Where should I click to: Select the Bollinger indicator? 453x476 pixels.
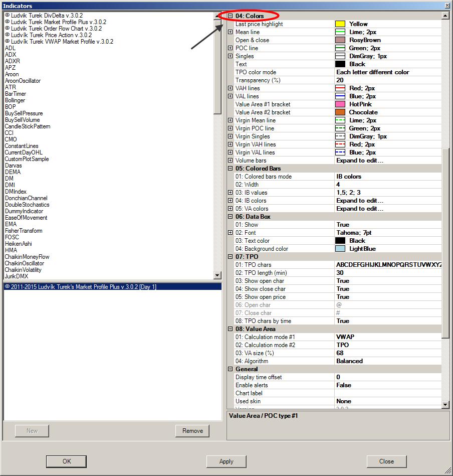click(15, 100)
